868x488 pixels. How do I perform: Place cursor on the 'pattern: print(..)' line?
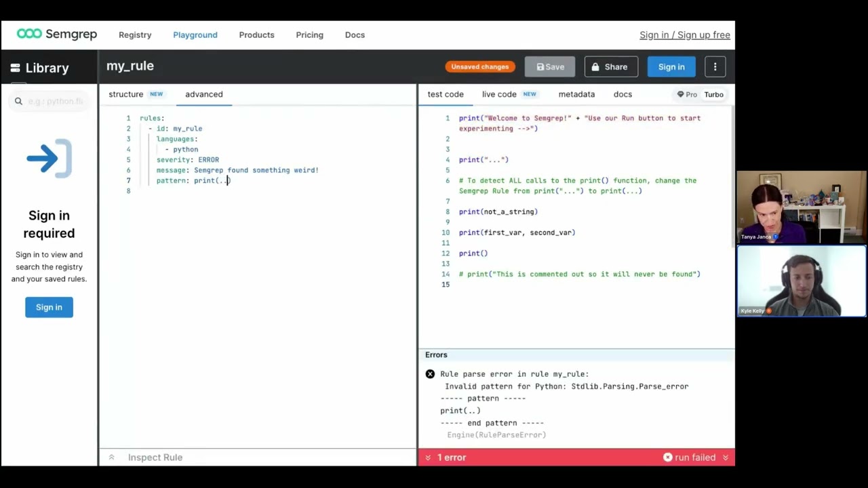click(193, 180)
